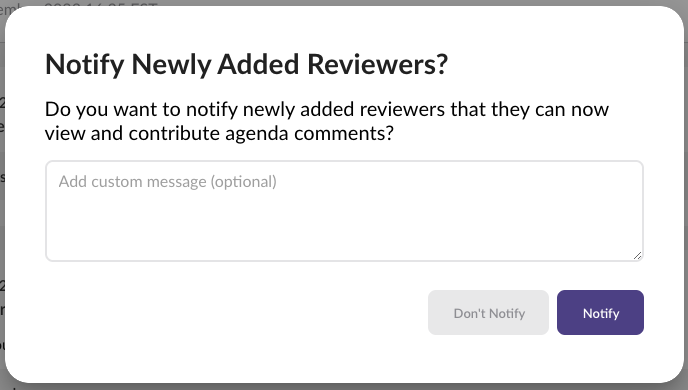Place cursor in the optional message box
Viewport: 688px width, 390px height.
click(x=344, y=211)
